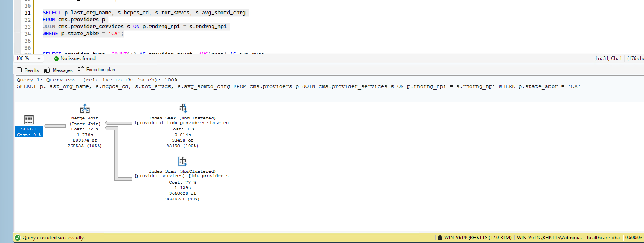Click the SELECT operator icon
The image size is (644, 243).
tap(29, 119)
